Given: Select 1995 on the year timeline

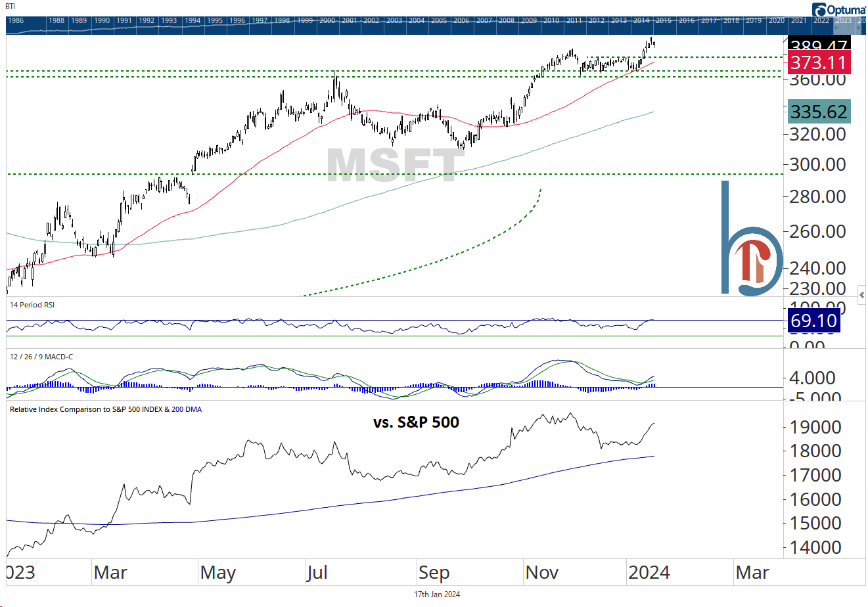Looking at the screenshot, I should [x=215, y=20].
